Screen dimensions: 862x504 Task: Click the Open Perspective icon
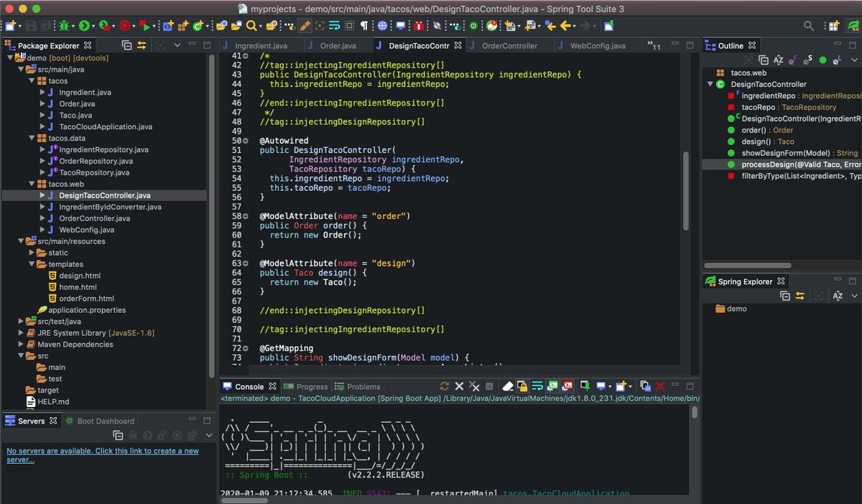click(833, 26)
